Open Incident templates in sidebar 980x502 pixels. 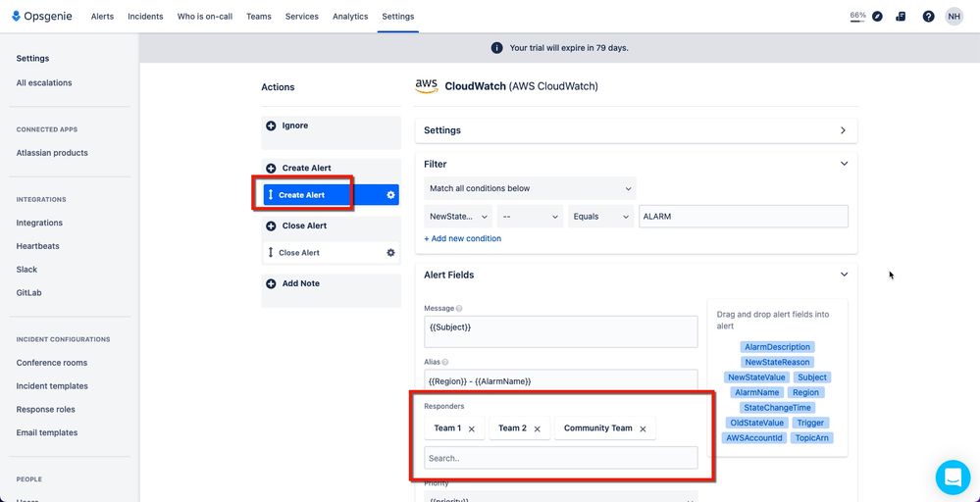coord(52,386)
